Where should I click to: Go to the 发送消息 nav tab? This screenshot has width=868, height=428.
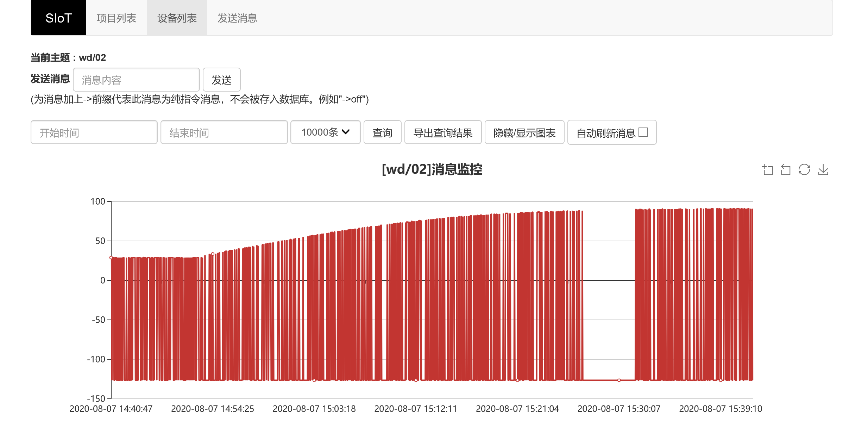[238, 18]
